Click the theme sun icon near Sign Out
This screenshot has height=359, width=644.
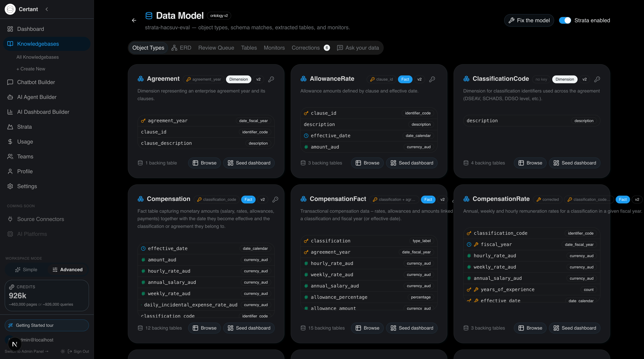63,351
